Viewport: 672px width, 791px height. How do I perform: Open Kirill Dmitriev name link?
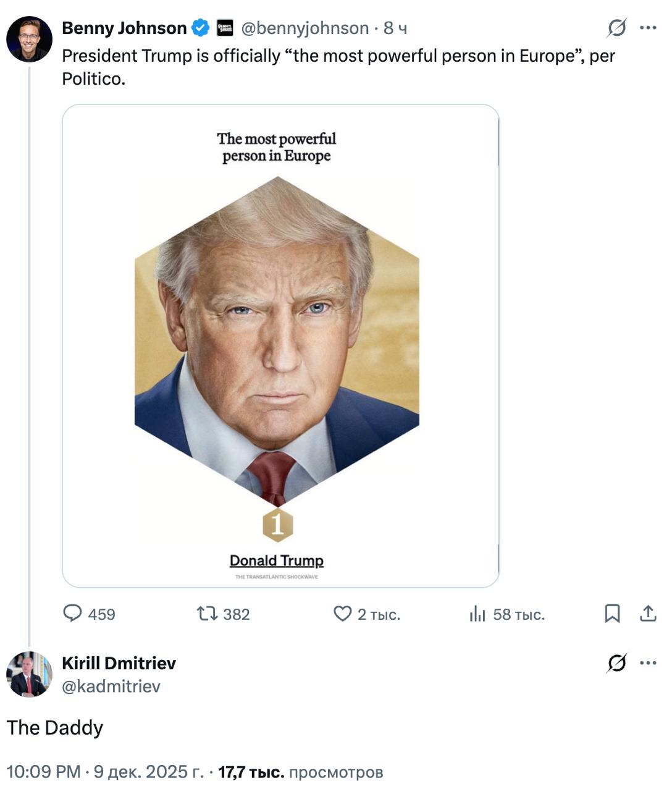(119, 663)
